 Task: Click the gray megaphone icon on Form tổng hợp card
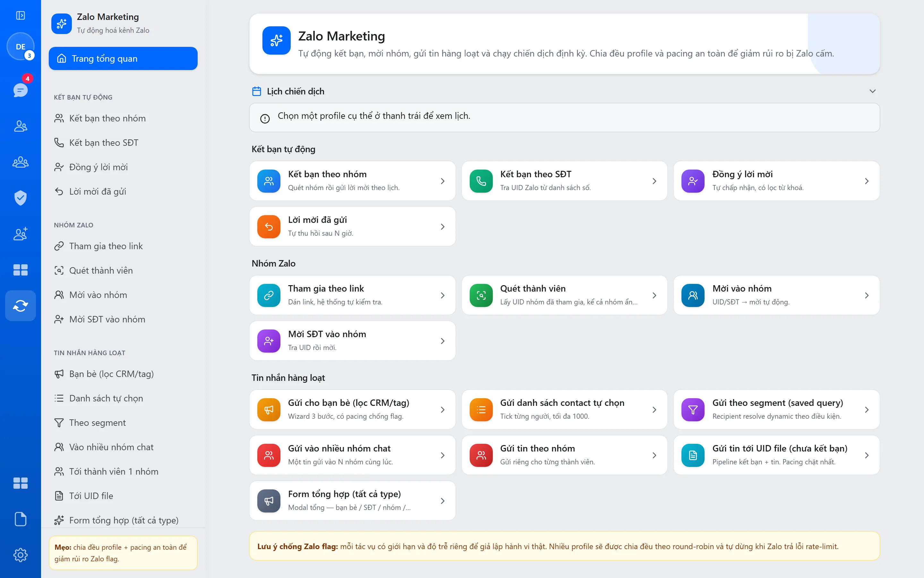(x=269, y=501)
